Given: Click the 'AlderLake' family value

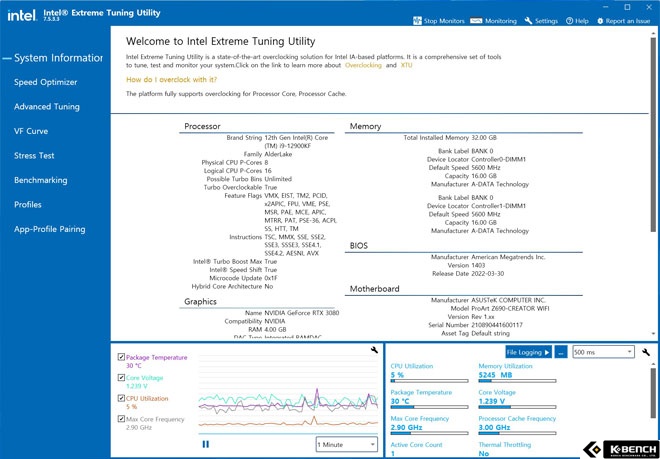Looking at the screenshot, I should tap(278, 154).
